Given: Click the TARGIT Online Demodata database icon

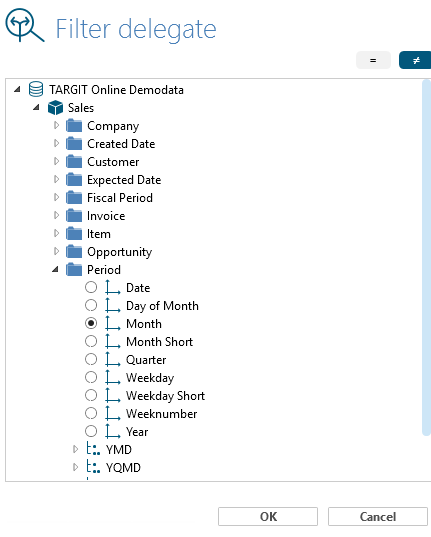Looking at the screenshot, I should click(x=36, y=89).
